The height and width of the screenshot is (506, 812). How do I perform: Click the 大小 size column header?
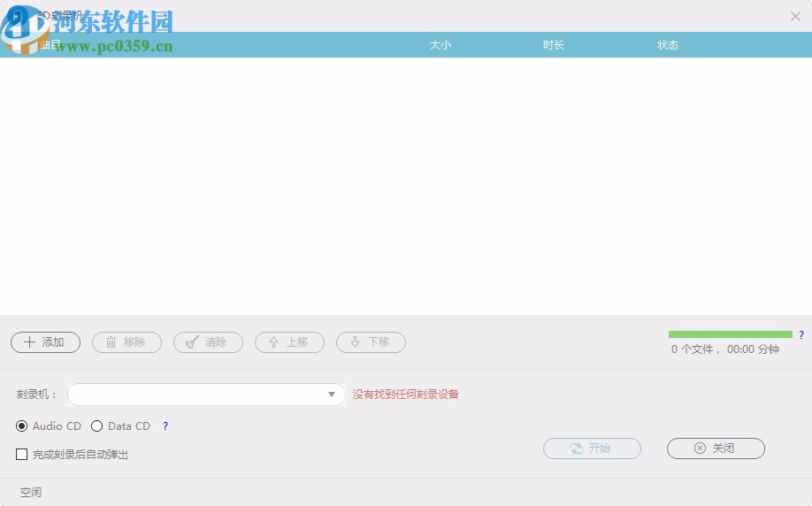click(x=440, y=45)
